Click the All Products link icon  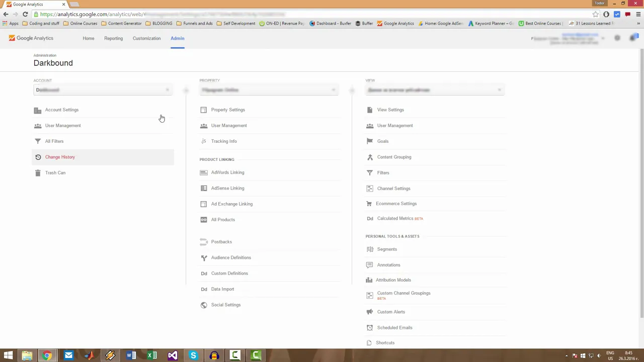pos(203,220)
